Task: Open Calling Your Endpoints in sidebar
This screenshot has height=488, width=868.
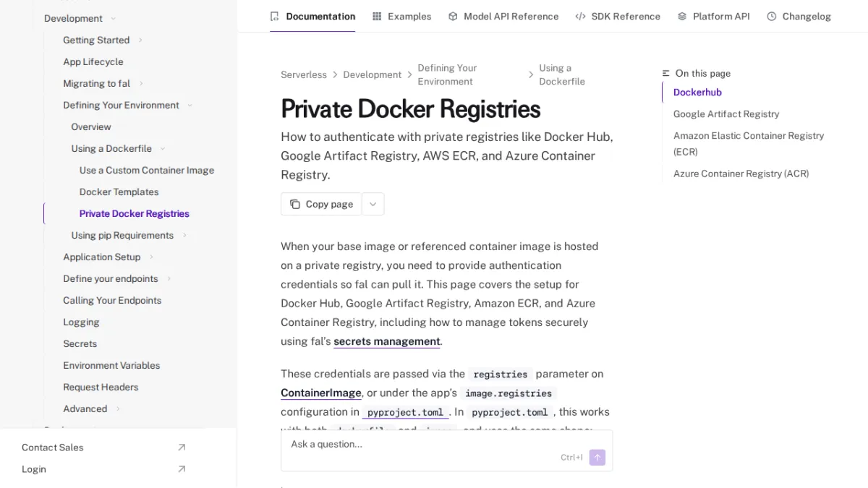Action: point(112,300)
